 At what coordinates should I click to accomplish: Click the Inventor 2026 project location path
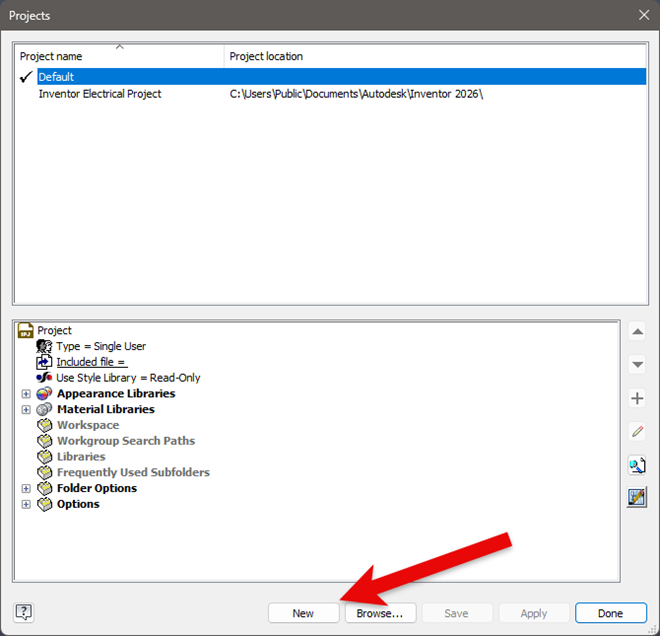356,93
